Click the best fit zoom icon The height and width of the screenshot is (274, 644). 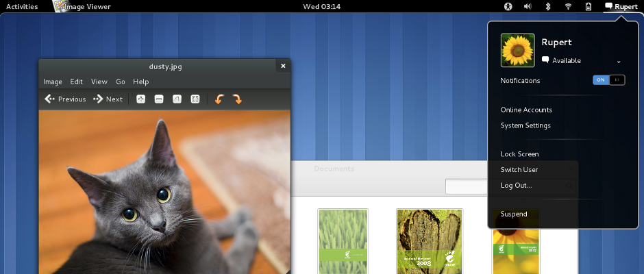pyautogui.click(x=195, y=99)
